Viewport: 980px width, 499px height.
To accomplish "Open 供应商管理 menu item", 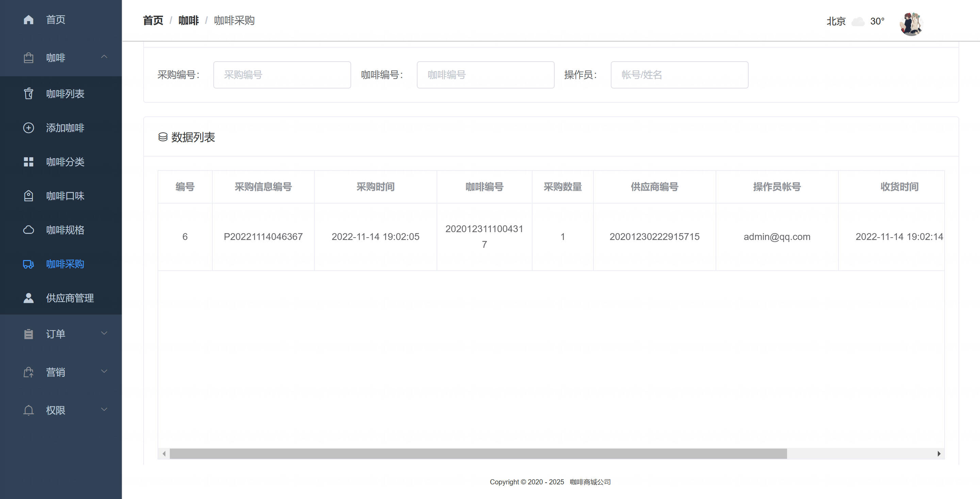I will pyautogui.click(x=61, y=298).
